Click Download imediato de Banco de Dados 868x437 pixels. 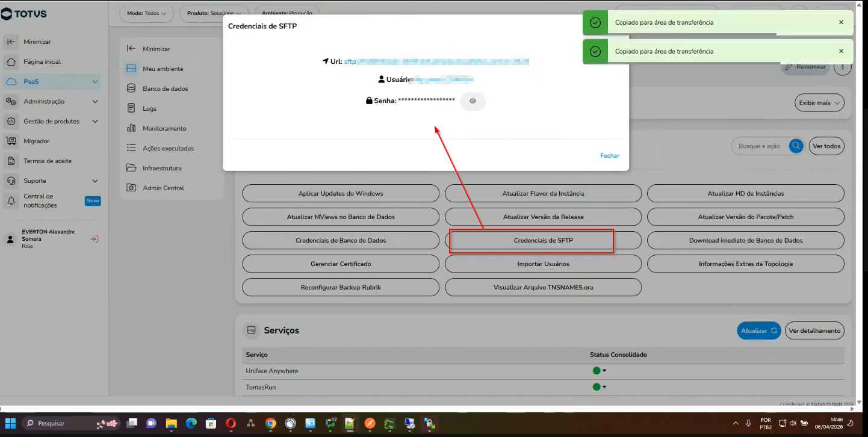[746, 240]
